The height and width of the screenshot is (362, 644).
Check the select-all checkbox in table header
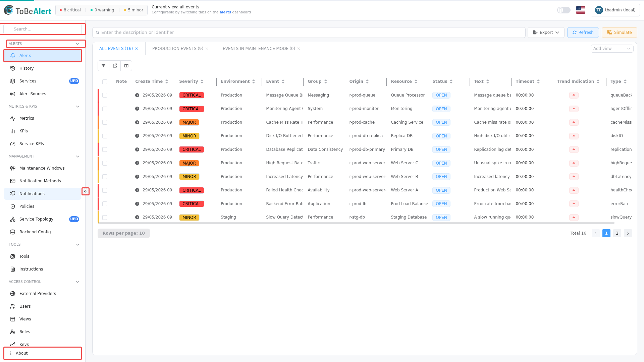pyautogui.click(x=105, y=82)
